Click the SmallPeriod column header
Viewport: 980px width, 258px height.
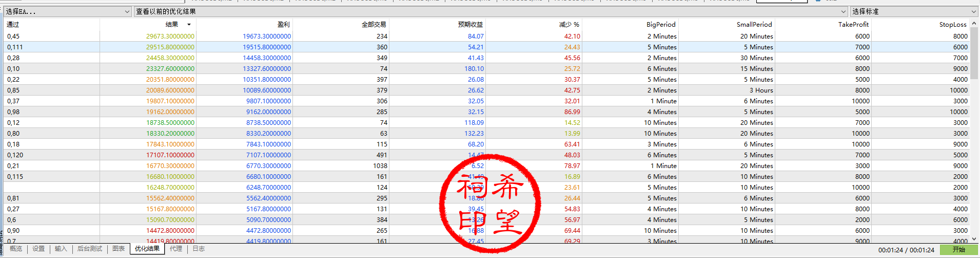point(754,25)
